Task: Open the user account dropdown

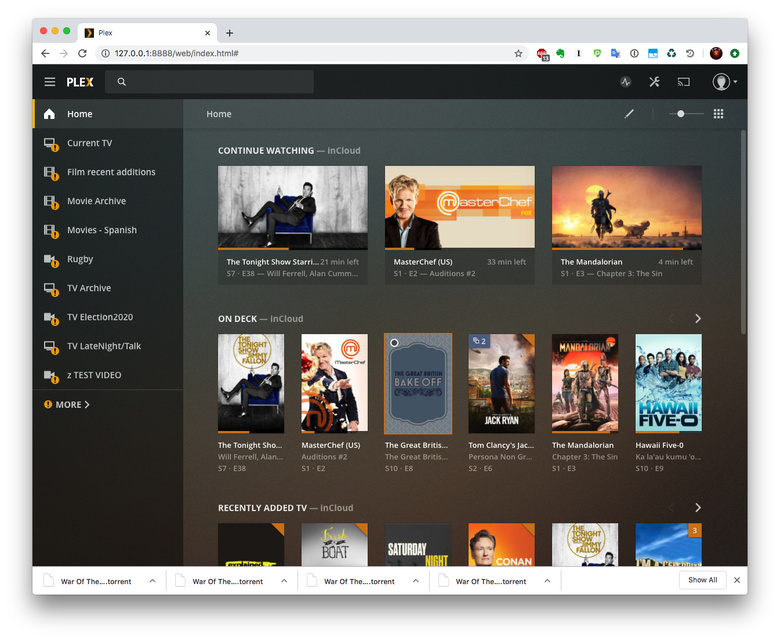Action: pos(724,82)
